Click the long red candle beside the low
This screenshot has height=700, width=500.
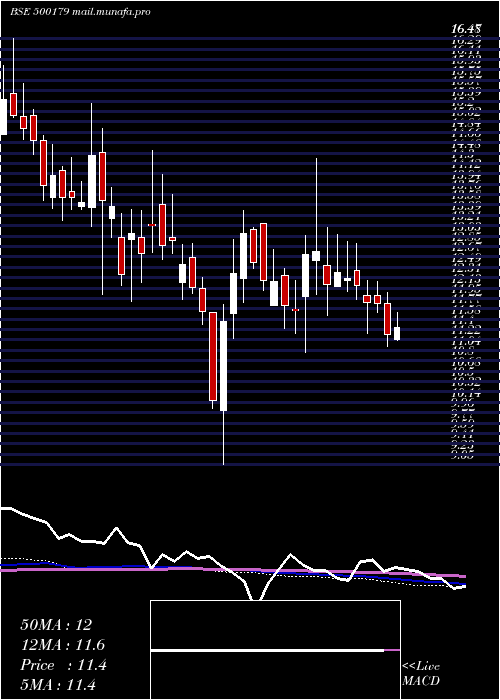(x=213, y=356)
